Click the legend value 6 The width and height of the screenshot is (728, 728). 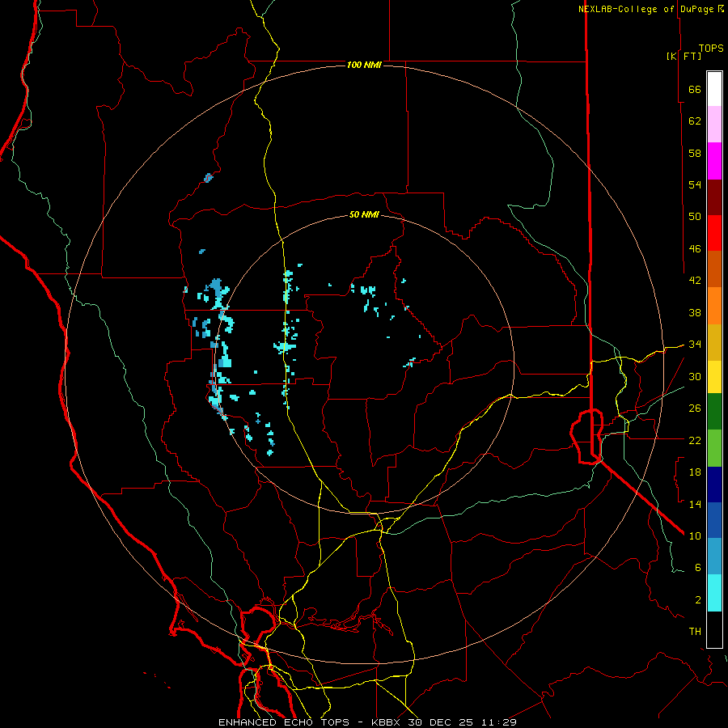point(698,568)
